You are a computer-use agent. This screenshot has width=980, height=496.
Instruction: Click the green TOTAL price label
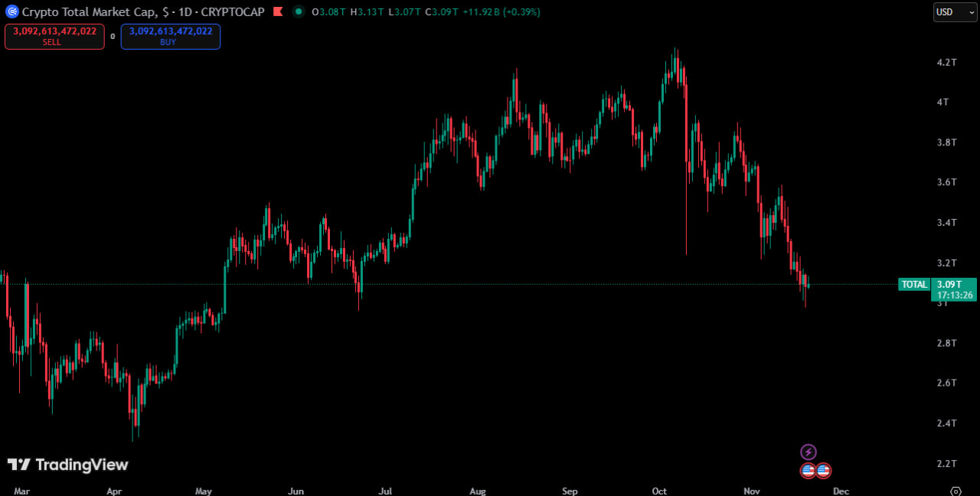pyautogui.click(x=914, y=285)
